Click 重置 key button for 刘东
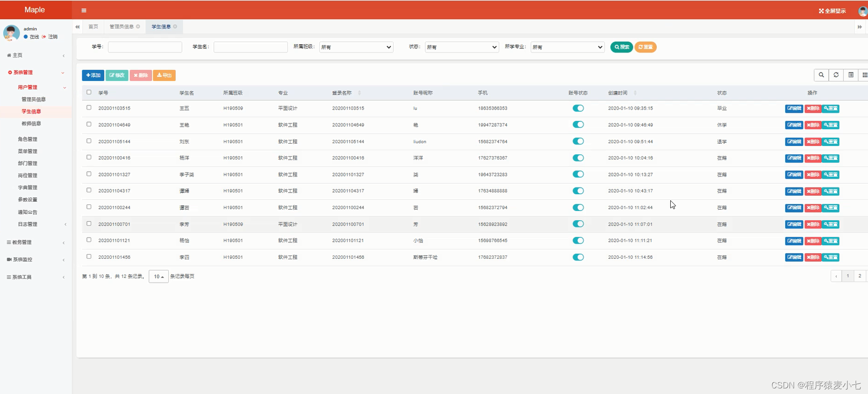This screenshot has width=868, height=394. tap(831, 142)
